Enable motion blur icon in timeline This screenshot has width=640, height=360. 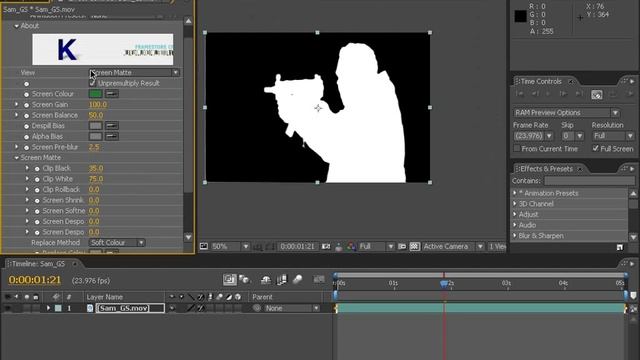pyautogui.click(x=298, y=280)
